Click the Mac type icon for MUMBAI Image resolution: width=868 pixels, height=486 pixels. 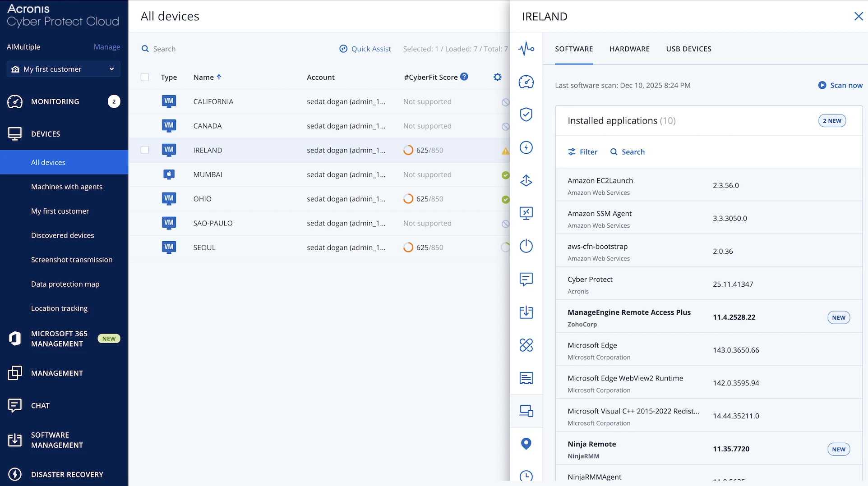click(x=169, y=174)
